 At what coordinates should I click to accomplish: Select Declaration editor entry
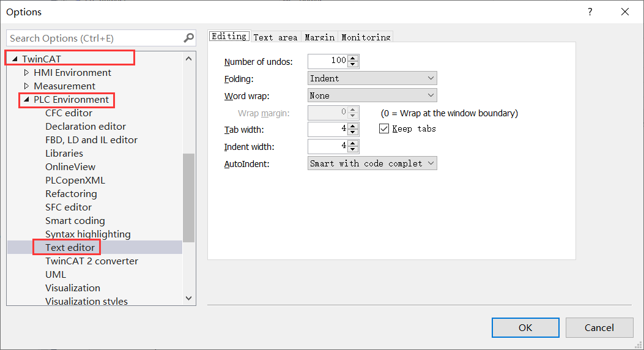pyautogui.click(x=86, y=127)
